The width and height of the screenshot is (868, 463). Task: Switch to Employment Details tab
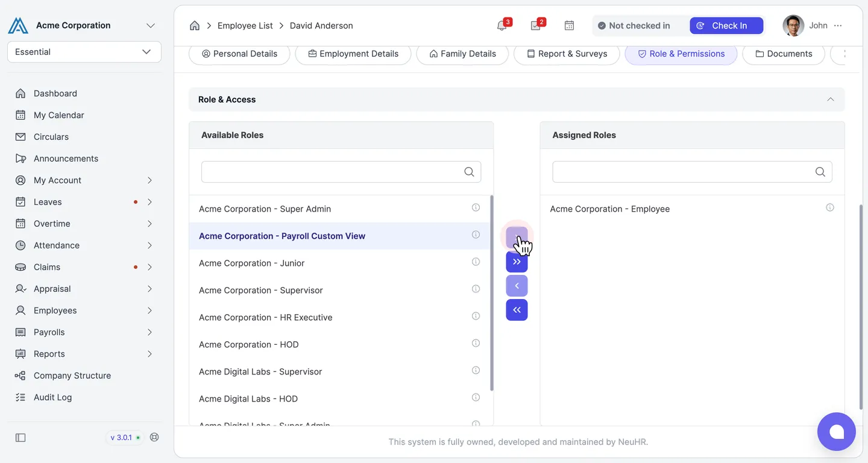(x=353, y=54)
